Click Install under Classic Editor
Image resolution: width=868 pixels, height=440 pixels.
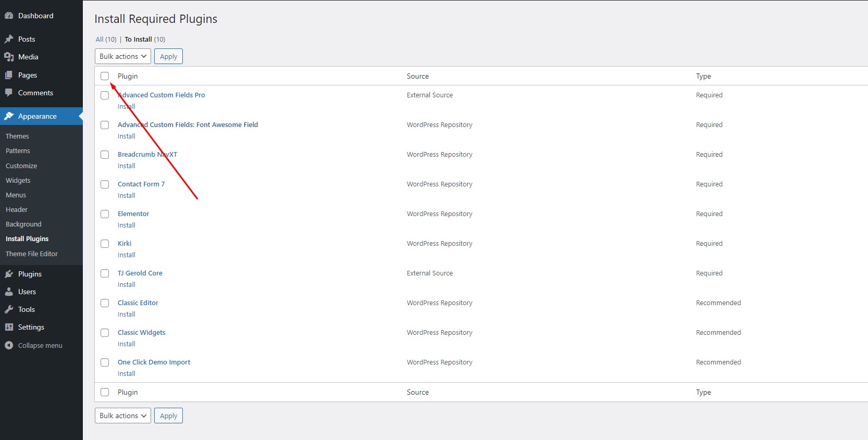click(x=127, y=314)
